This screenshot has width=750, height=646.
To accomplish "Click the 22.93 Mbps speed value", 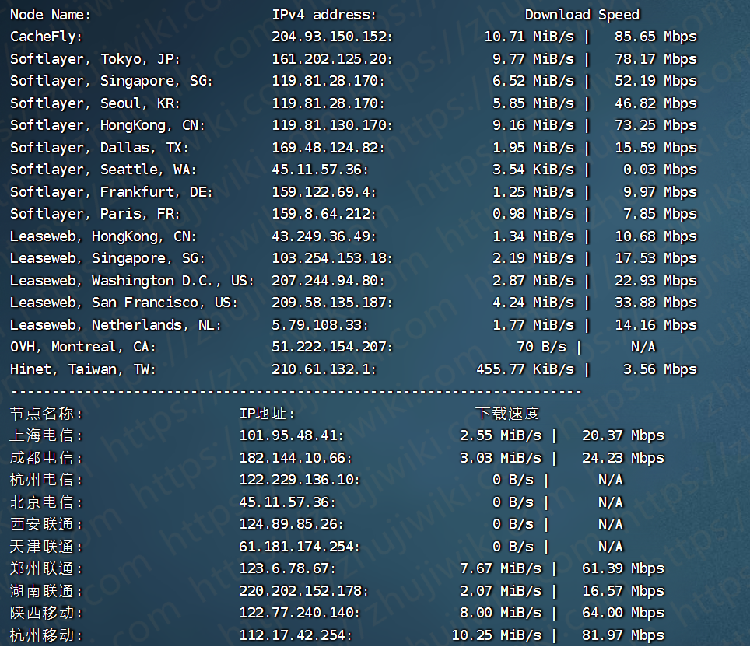I will tap(655, 281).
